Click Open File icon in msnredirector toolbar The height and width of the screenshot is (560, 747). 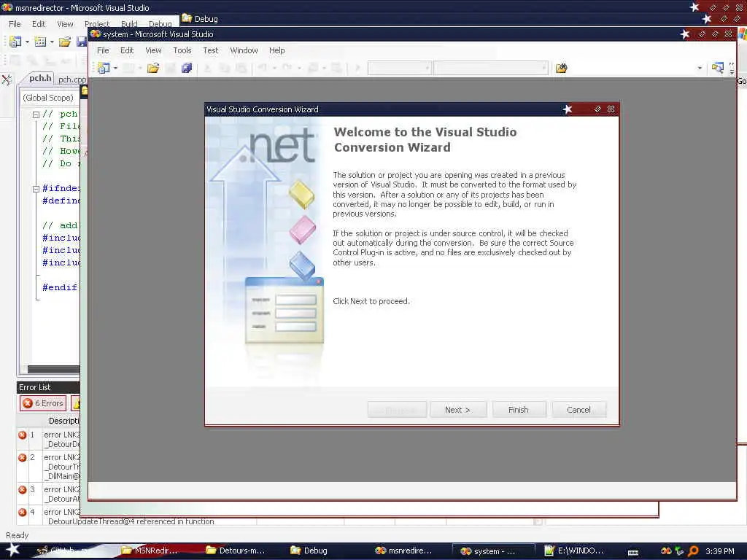tap(65, 42)
